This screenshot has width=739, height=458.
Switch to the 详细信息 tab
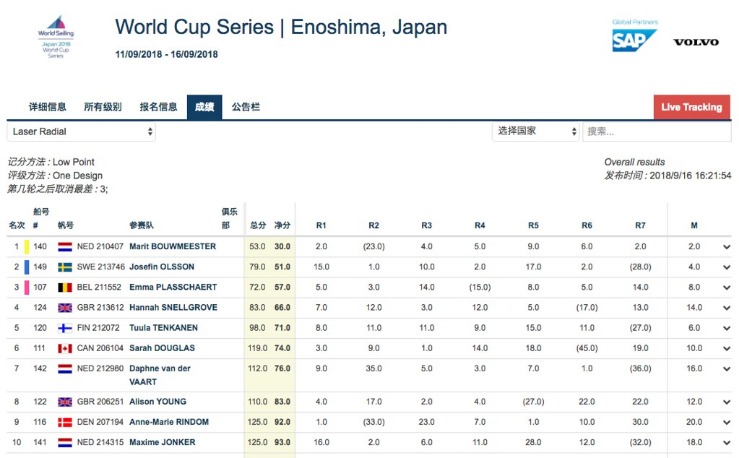point(47,107)
